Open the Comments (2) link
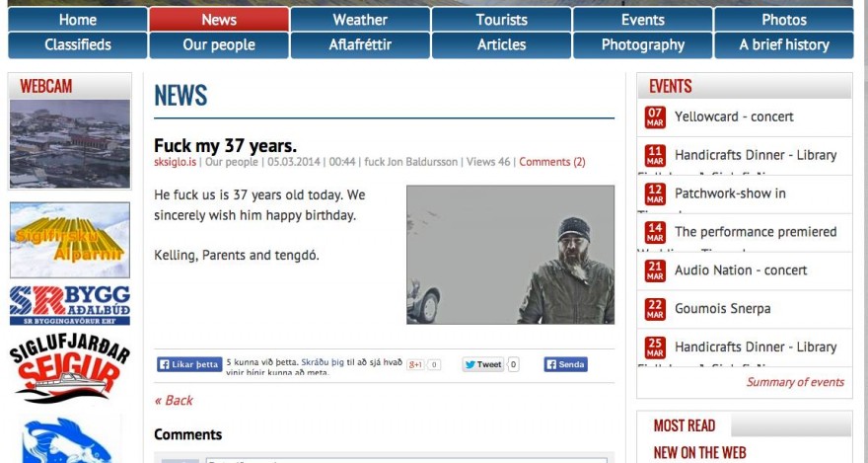Screen dimensions: 868x463 click(x=552, y=162)
